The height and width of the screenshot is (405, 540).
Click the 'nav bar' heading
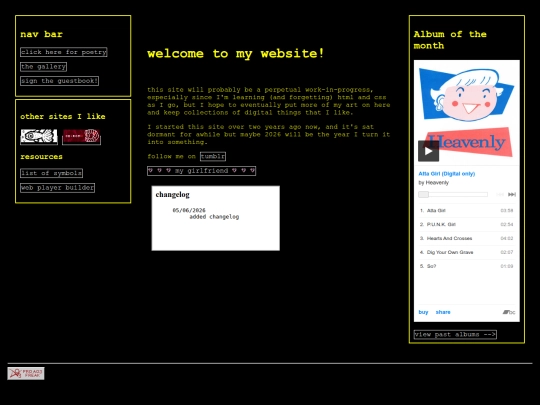[41, 34]
